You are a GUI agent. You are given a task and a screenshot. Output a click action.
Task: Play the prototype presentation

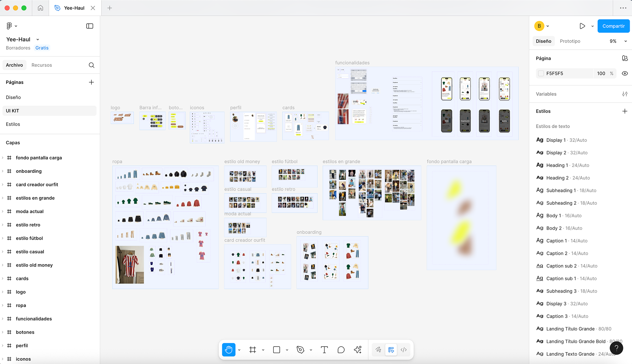582,26
